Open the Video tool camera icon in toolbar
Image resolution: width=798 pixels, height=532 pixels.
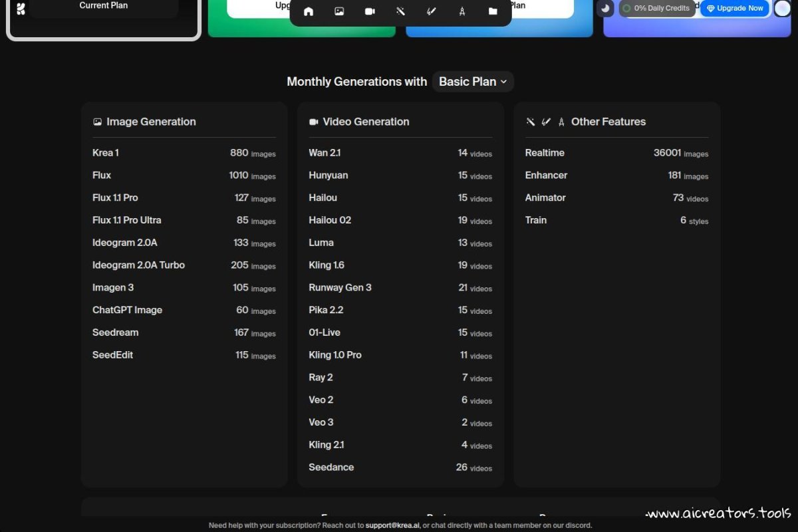pos(370,11)
